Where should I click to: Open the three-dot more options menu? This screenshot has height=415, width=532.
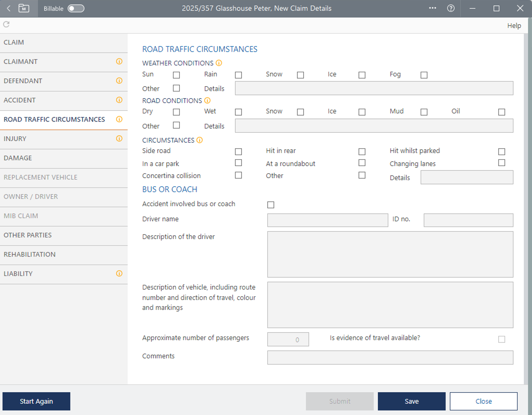coord(432,8)
